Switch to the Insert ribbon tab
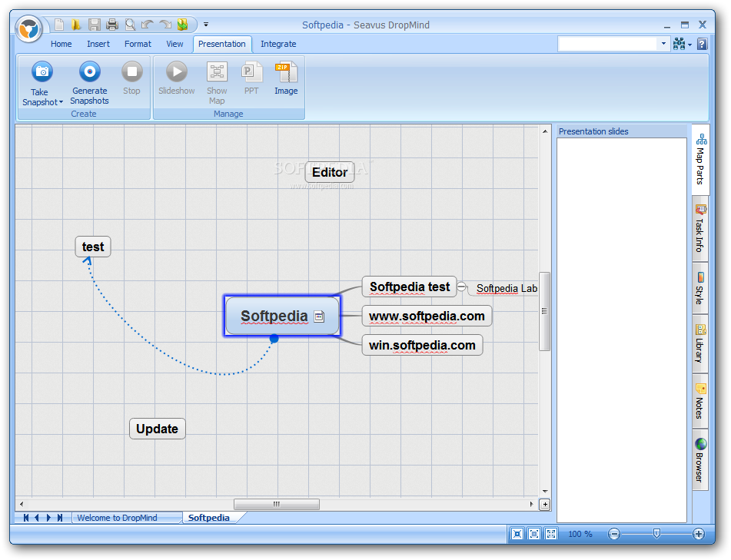The image size is (731, 560). [98, 44]
